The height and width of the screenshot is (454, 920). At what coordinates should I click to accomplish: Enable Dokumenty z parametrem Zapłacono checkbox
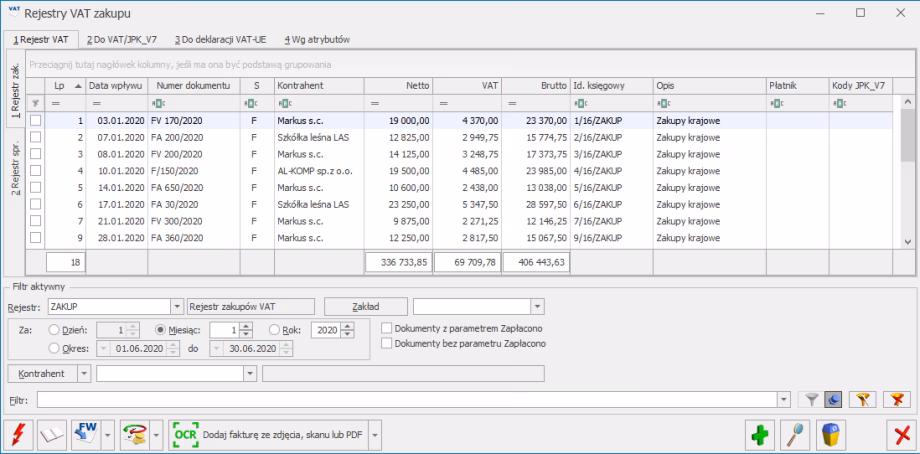[x=388, y=328]
